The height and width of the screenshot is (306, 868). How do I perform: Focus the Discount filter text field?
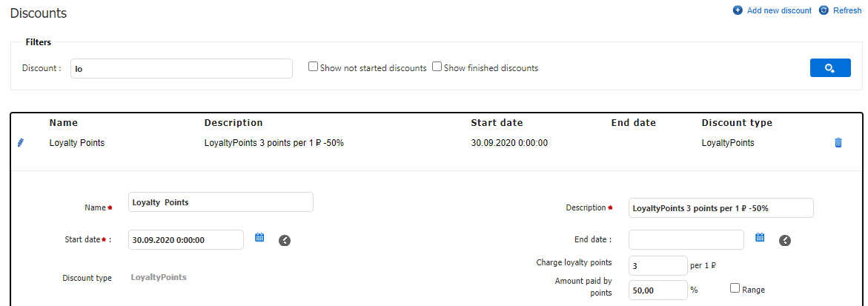pyautogui.click(x=182, y=68)
